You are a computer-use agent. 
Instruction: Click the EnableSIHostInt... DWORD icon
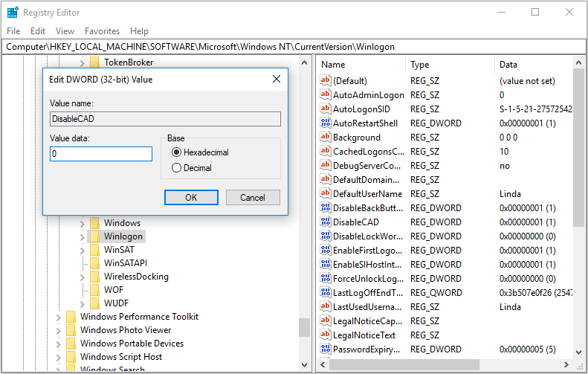(x=325, y=264)
